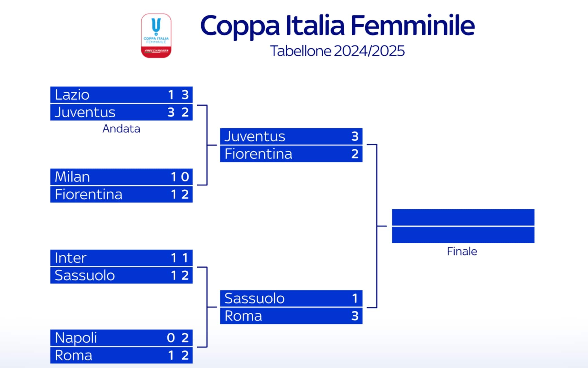Select the Roma quarterfinal row
Viewport: 588px width, 368px height.
point(121,355)
